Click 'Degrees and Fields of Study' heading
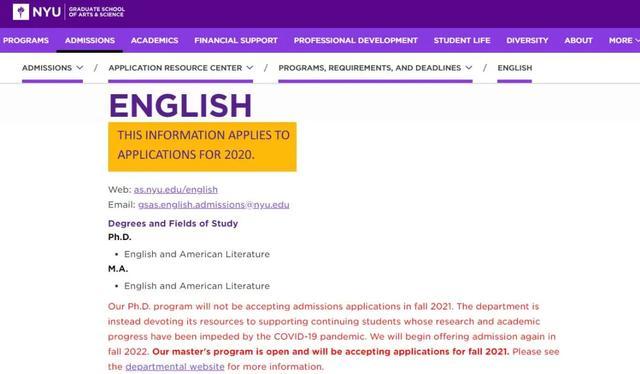The image size is (640, 374). coord(173,223)
